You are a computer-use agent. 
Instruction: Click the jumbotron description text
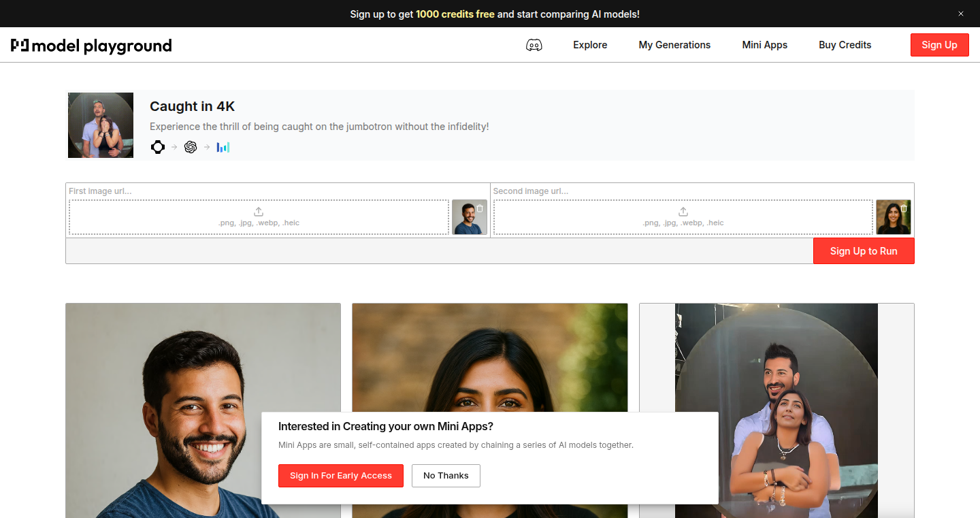[x=319, y=127]
